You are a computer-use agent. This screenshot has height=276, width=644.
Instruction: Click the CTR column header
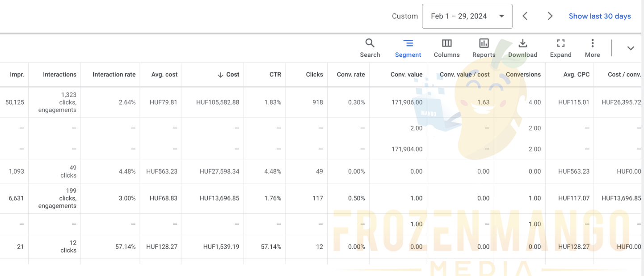[x=275, y=75]
